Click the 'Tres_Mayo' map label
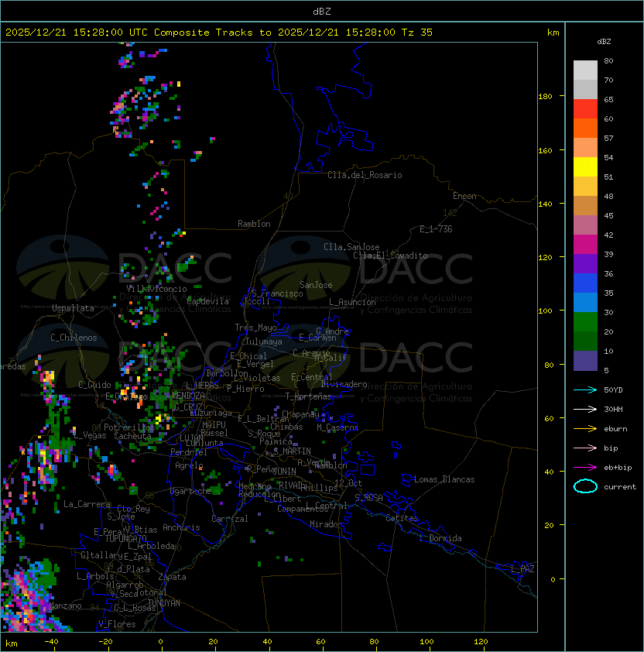644x652 pixels. (255, 328)
